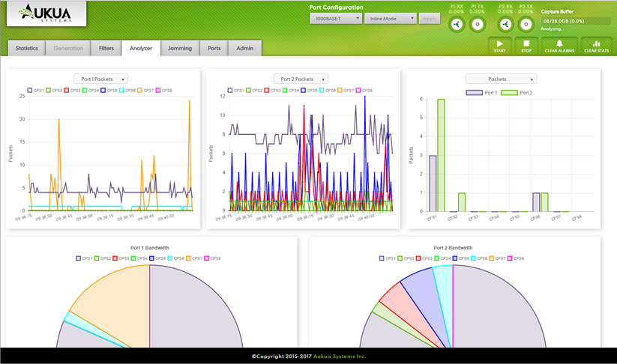
Task: Click the START capture icon
Action: tap(499, 44)
